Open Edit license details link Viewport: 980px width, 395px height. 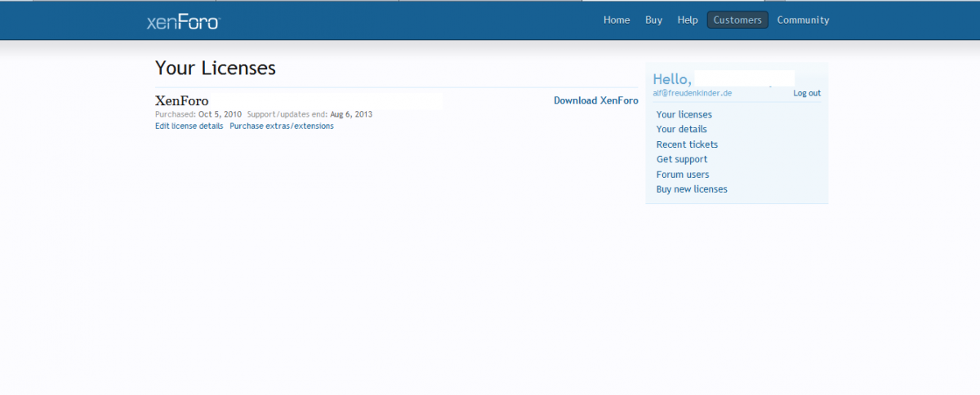(189, 126)
